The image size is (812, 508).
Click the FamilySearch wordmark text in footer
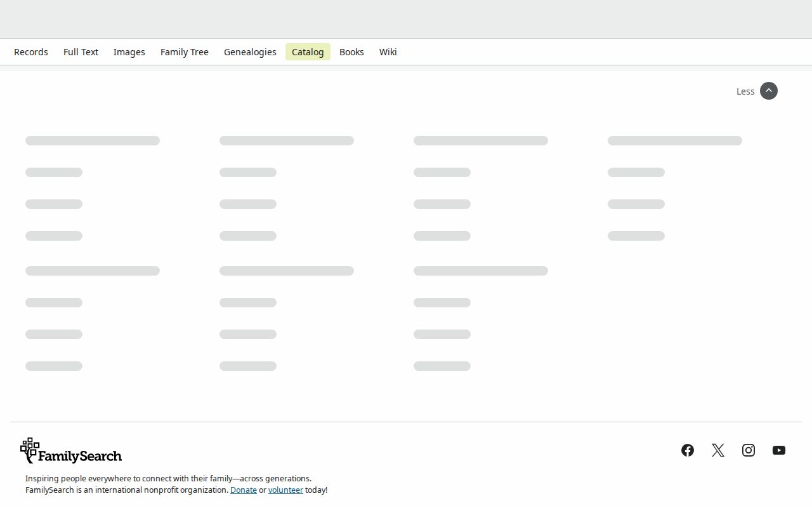(80, 456)
